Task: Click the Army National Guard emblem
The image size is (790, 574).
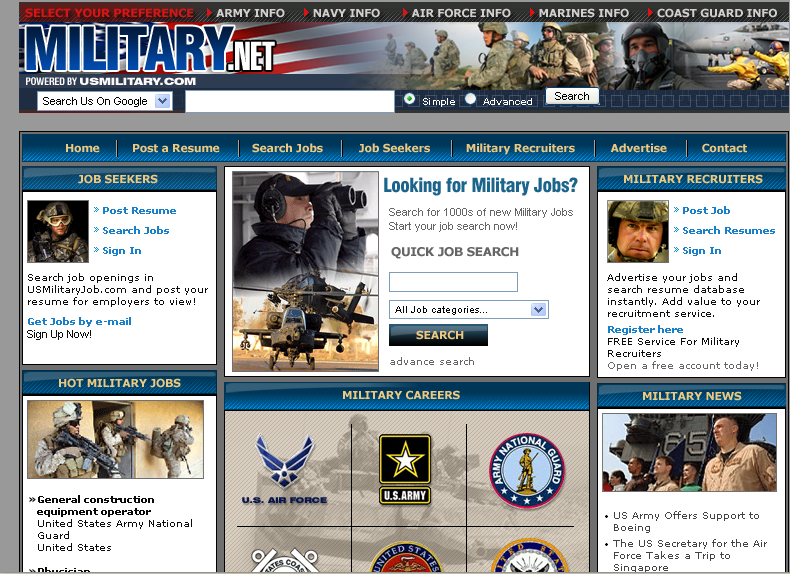Action: pos(527,470)
